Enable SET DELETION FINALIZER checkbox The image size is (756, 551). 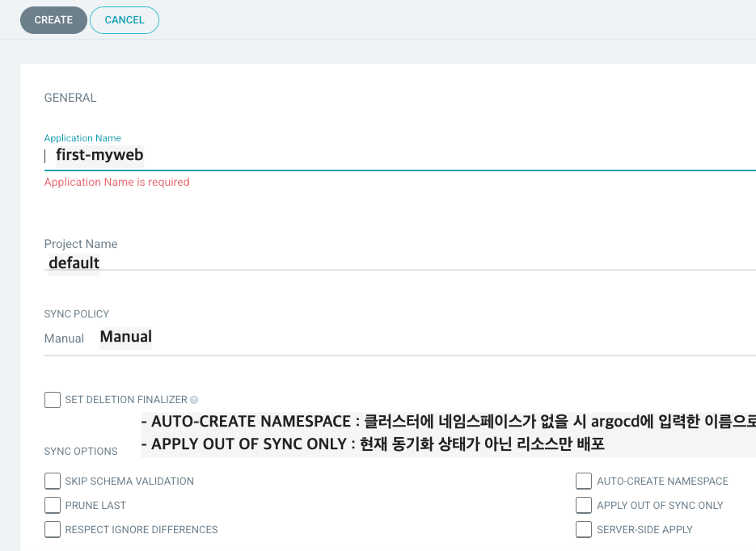point(53,400)
